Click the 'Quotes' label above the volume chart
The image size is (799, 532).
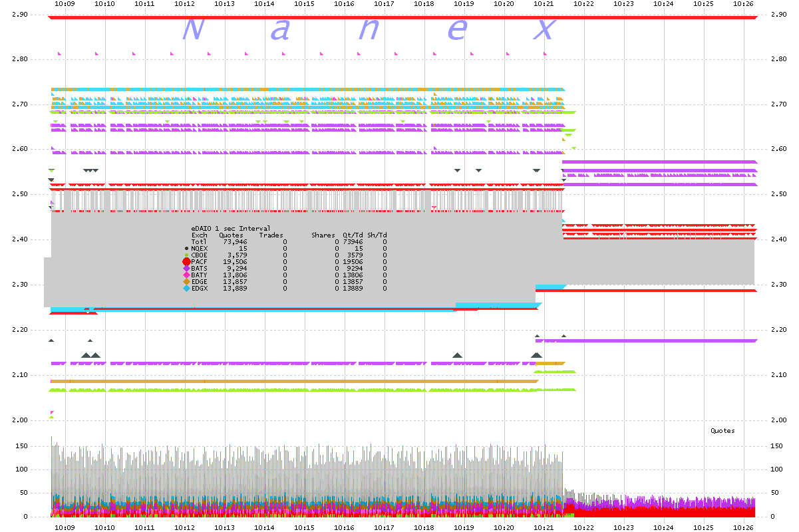pos(722,430)
